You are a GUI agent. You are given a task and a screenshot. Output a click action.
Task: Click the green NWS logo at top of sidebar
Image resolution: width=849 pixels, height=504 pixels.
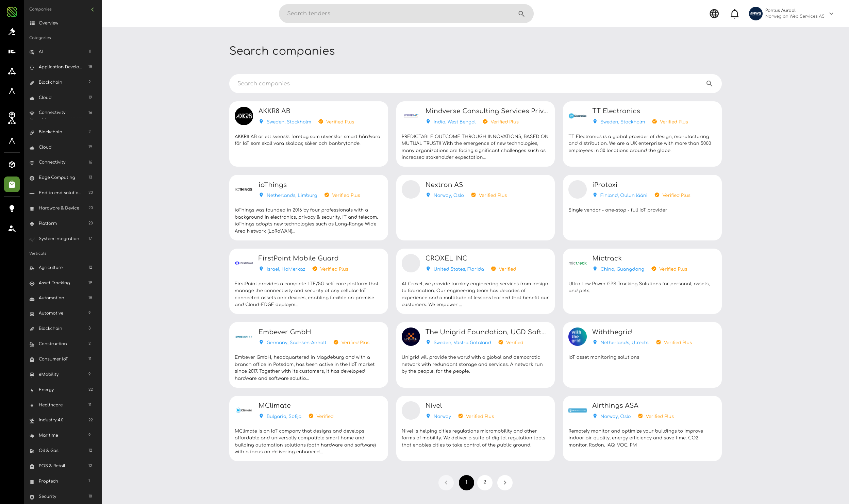point(12,12)
